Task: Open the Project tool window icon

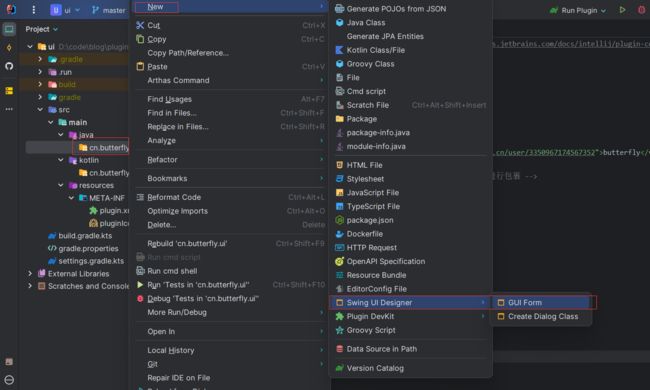Action: [x=9, y=29]
